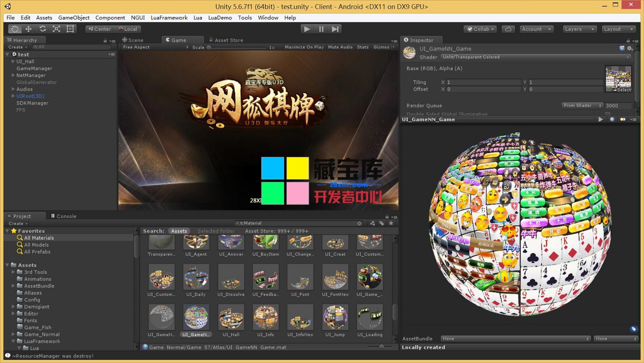This screenshot has width=644, height=363.
Task: Clear the Project search field
Action: (x=359, y=223)
